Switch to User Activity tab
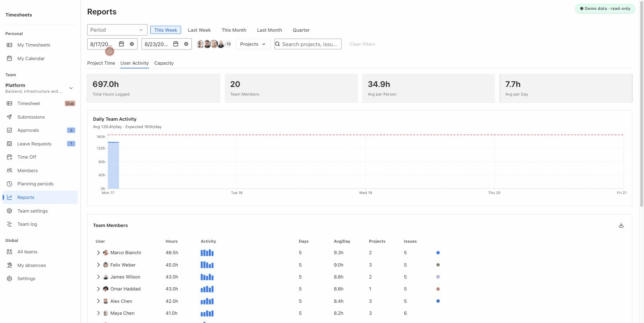This screenshot has height=323, width=644. click(x=135, y=63)
